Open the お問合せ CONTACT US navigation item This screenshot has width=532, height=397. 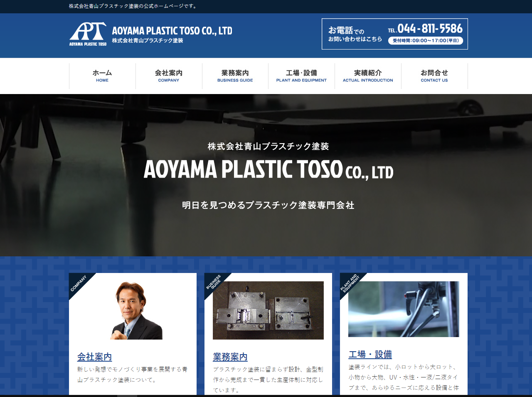(434, 76)
